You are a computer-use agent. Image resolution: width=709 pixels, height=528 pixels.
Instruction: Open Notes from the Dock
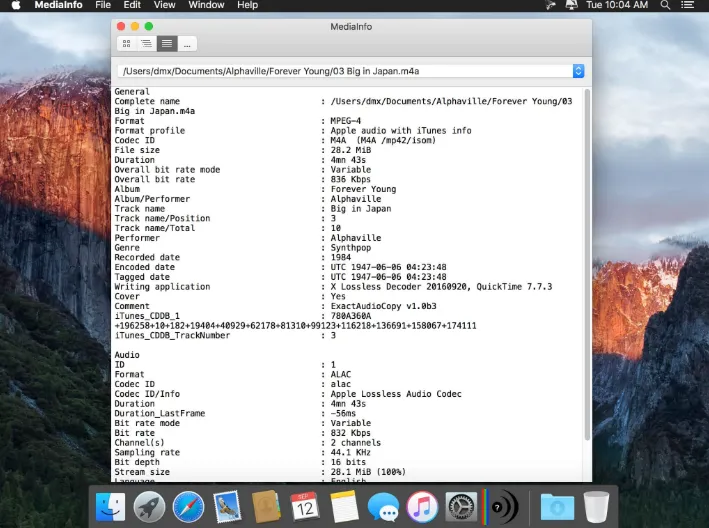pyautogui.click(x=344, y=507)
